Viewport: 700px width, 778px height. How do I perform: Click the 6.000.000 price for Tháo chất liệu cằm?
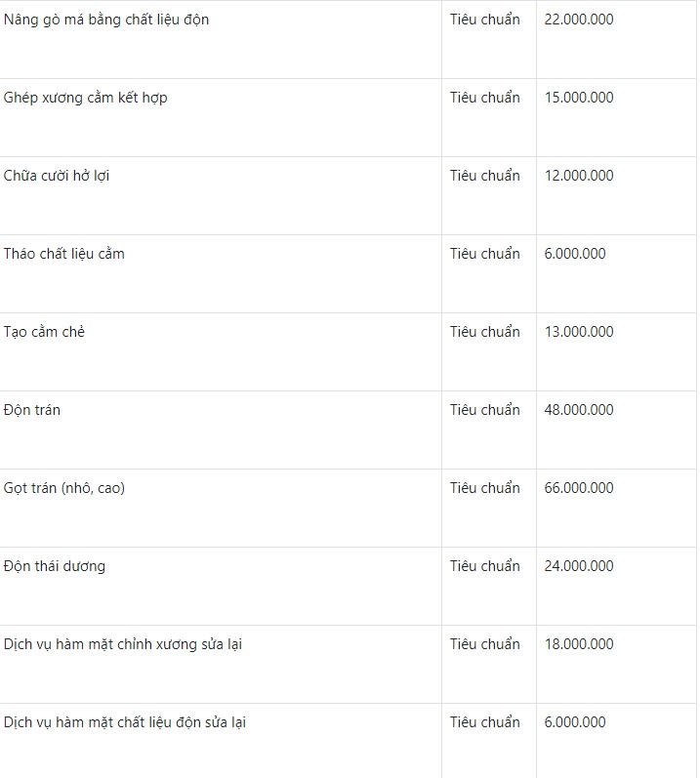(575, 254)
